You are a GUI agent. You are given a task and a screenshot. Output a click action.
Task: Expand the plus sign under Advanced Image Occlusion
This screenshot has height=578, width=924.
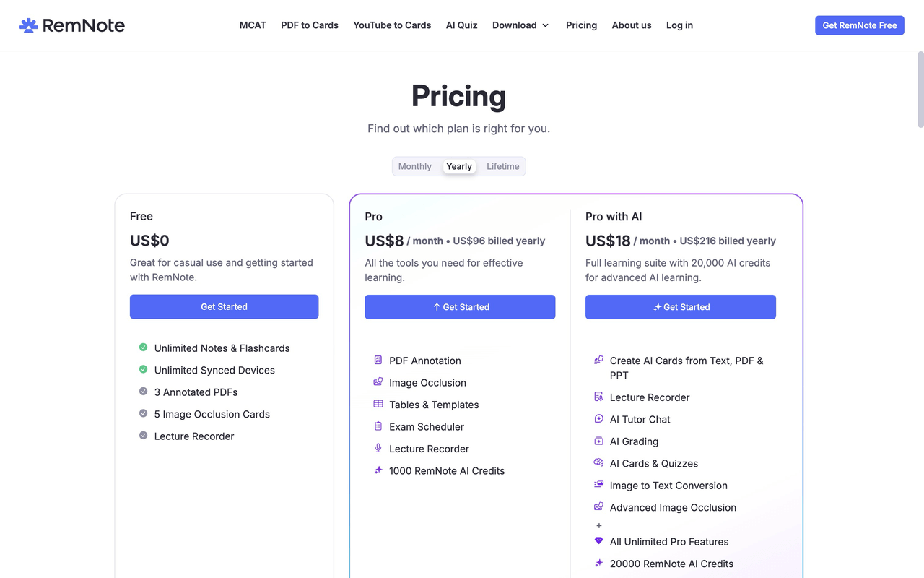tap(599, 525)
